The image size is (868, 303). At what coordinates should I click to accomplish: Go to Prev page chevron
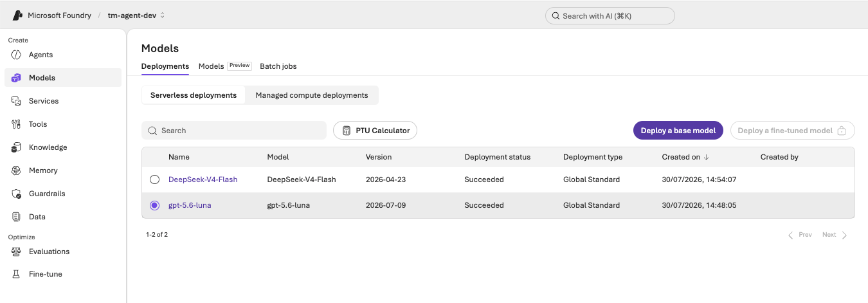tap(791, 235)
